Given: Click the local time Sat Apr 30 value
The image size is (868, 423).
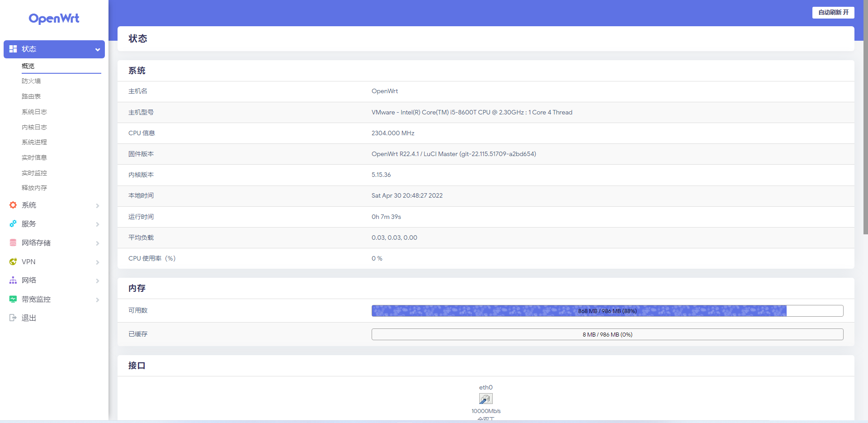Looking at the screenshot, I should pos(407,196).
